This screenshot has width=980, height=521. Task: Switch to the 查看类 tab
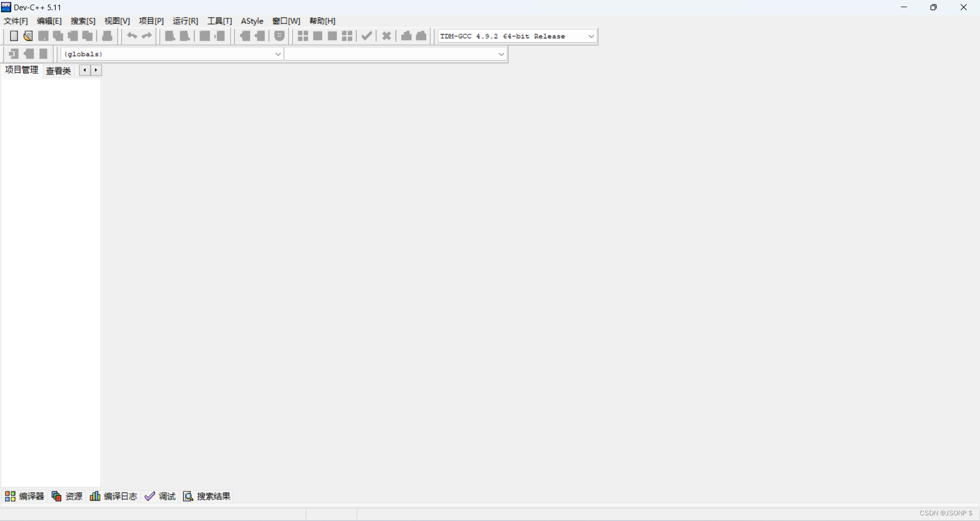58,70
